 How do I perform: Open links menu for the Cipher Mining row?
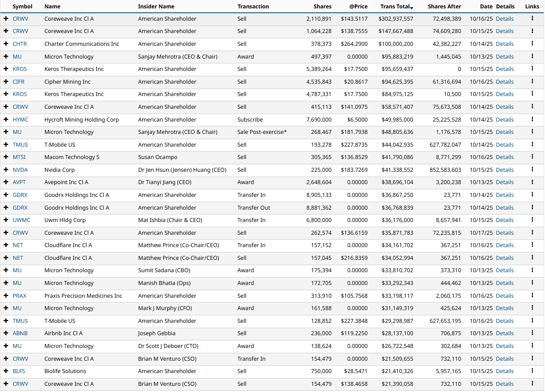pos(532,81)
